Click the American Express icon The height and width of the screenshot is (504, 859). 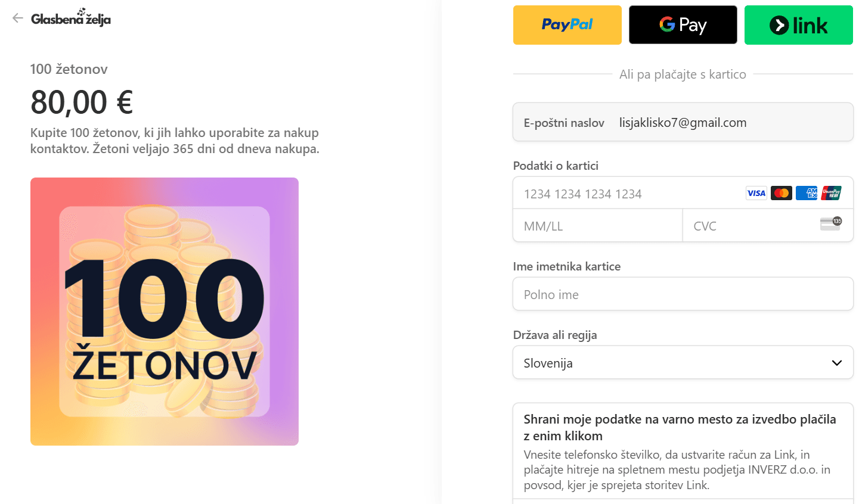point(806,193)
